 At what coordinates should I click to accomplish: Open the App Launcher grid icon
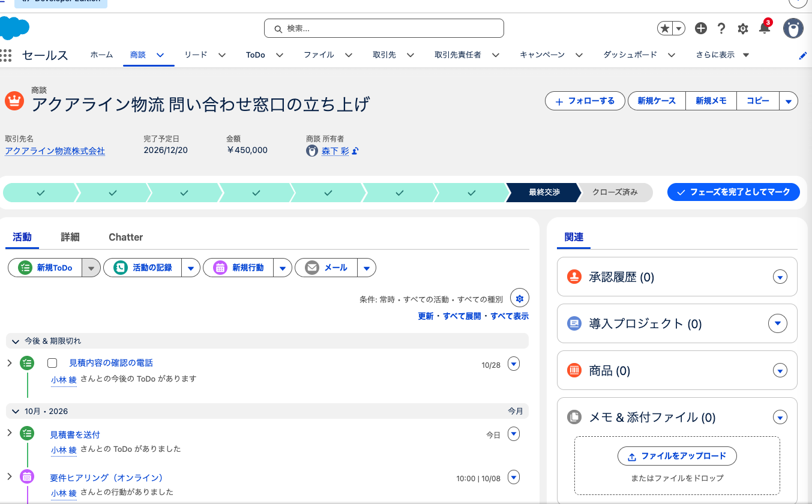(x=6, y=55)
